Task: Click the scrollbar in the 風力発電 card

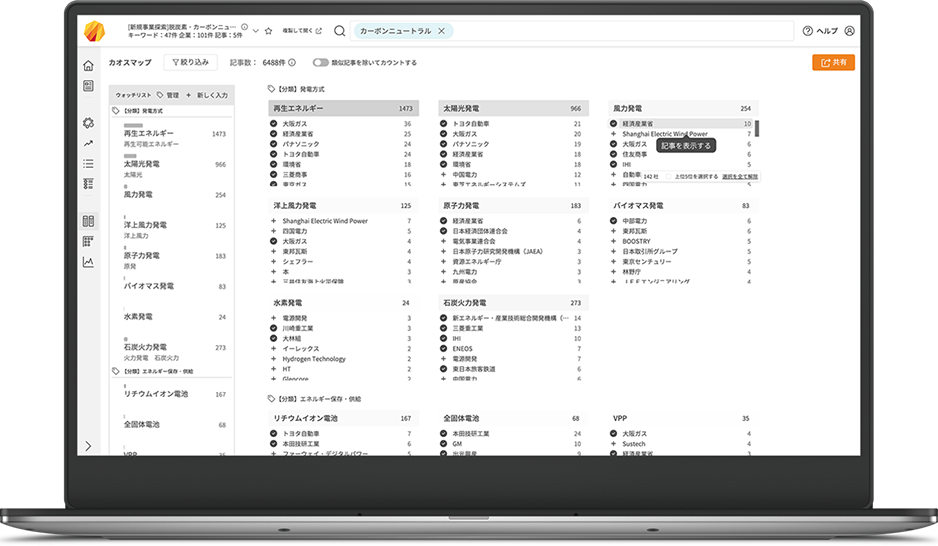Action: [x=757, y=129]
